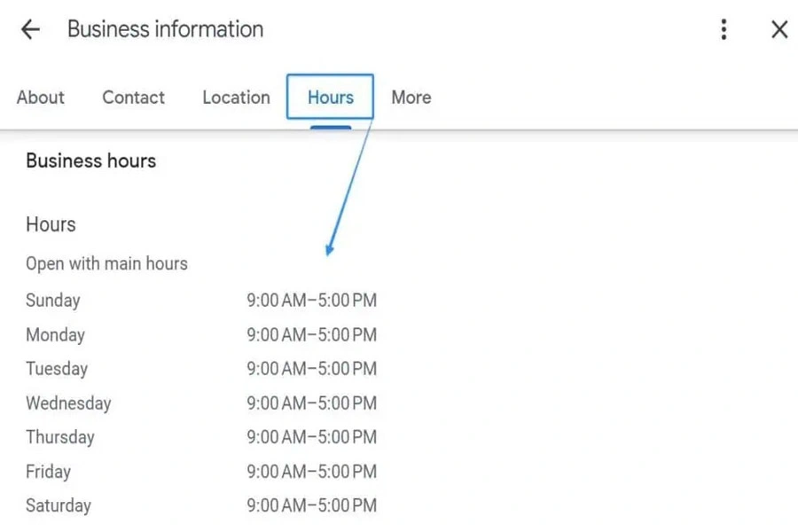Click the Sunday day label
Image resolution: width=798 pixels, height=532 pixels.
point(52,301)
